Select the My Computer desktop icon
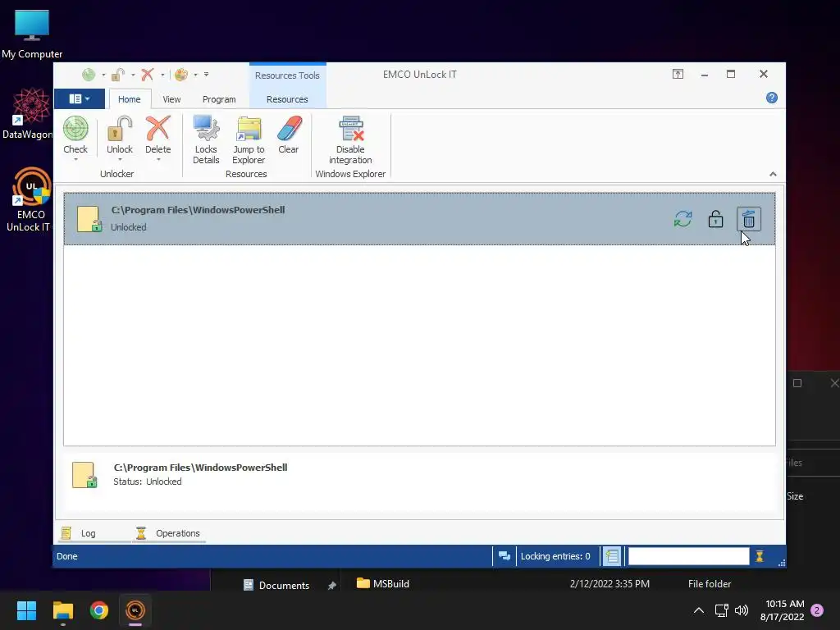This screenshot has width=840, height=630. coord(32,33)
